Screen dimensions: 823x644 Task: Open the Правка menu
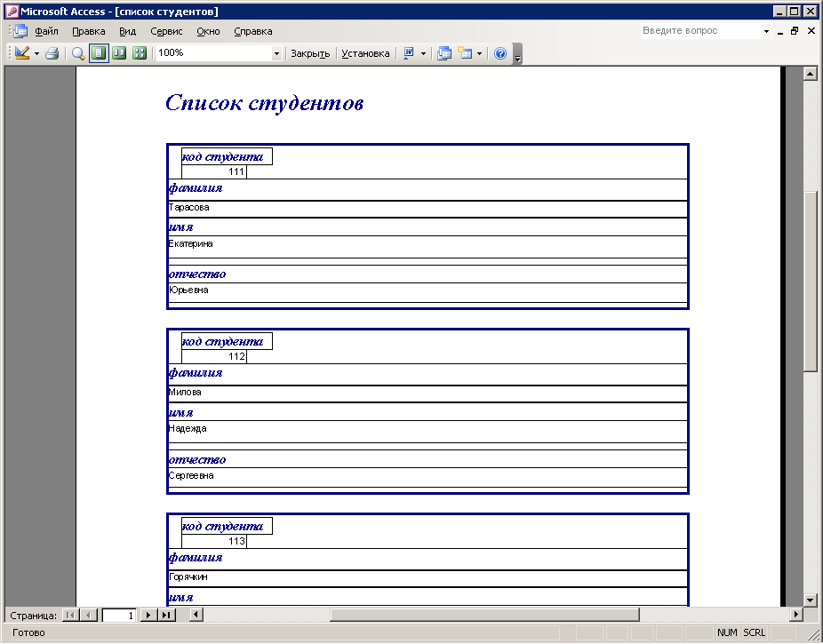coord(89,31)
